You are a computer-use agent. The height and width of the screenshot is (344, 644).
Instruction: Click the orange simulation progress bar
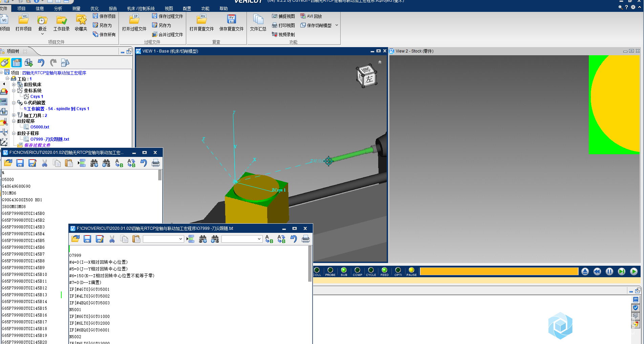click(499, 271)
